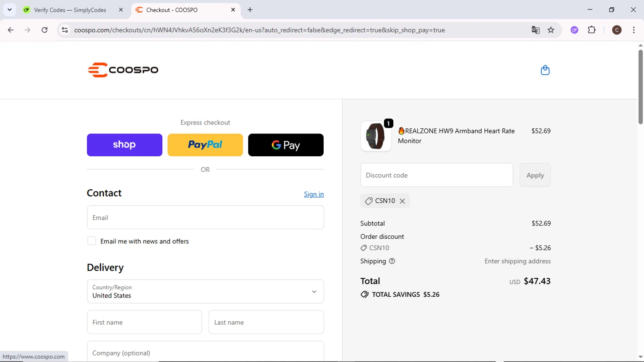Click the page vertical scrollbar
Image resolution: width=644 pixels, height=362 pixels.
coord(640,87)
